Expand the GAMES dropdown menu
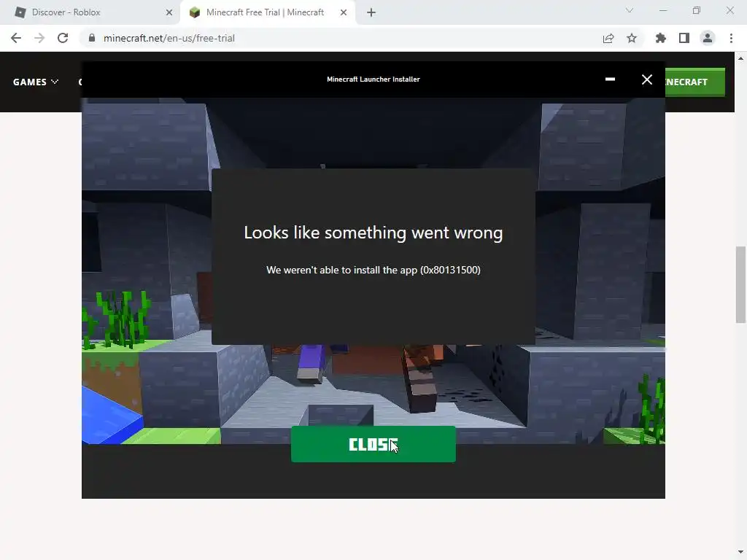Image resolution: width=747 pixels, height=560 pixels. pyautogui.click(x=36, y=82)
